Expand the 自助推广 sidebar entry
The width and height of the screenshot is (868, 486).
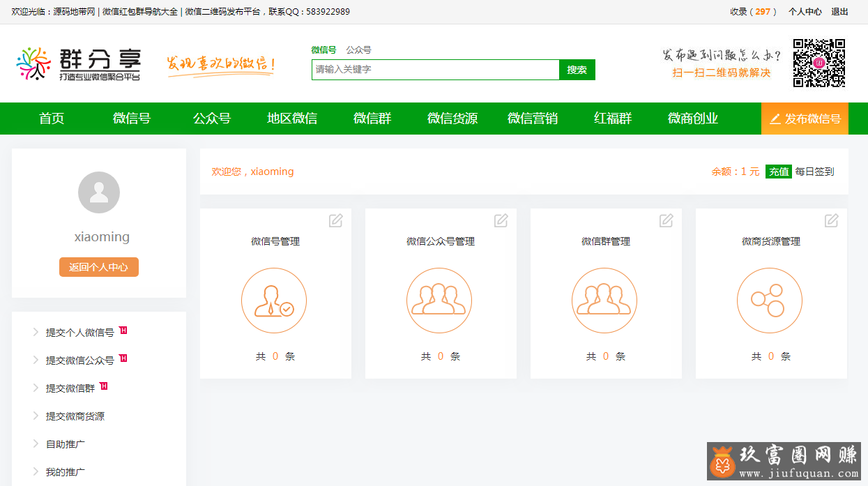[65, 444]
